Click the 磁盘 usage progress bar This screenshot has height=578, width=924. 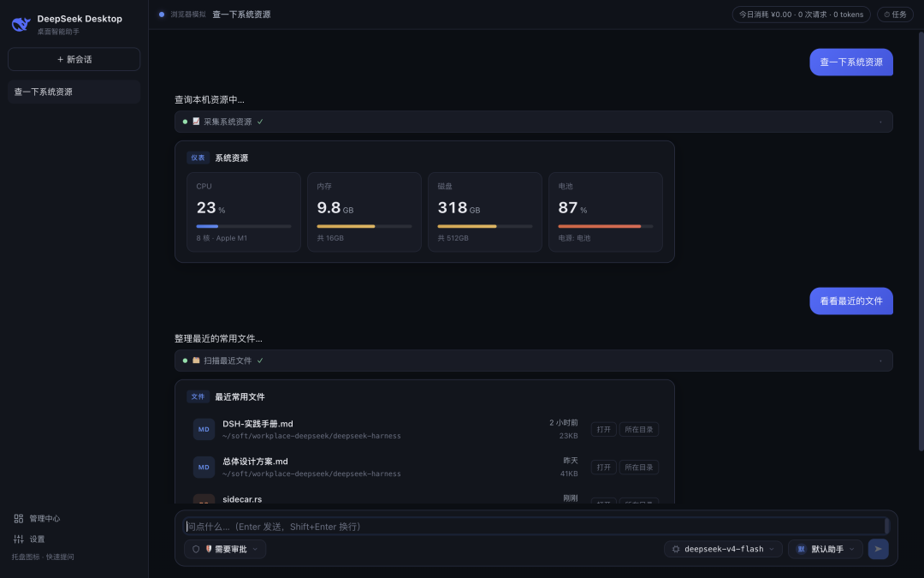tap(484, 226)
